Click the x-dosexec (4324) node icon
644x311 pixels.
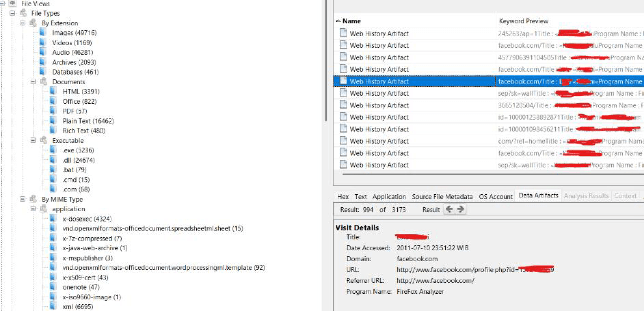pos(53,219)
